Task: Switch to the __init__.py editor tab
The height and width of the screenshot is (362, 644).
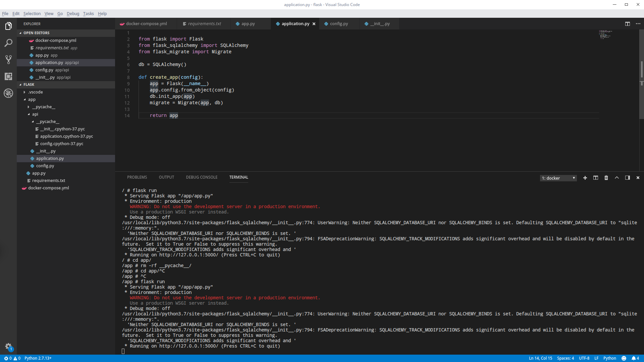Action: tap(380, 24)
